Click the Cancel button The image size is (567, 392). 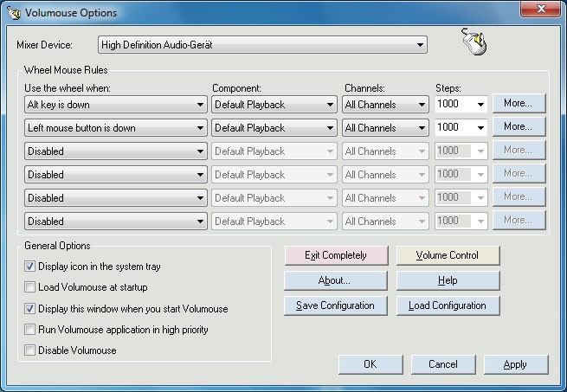[443, 364]
